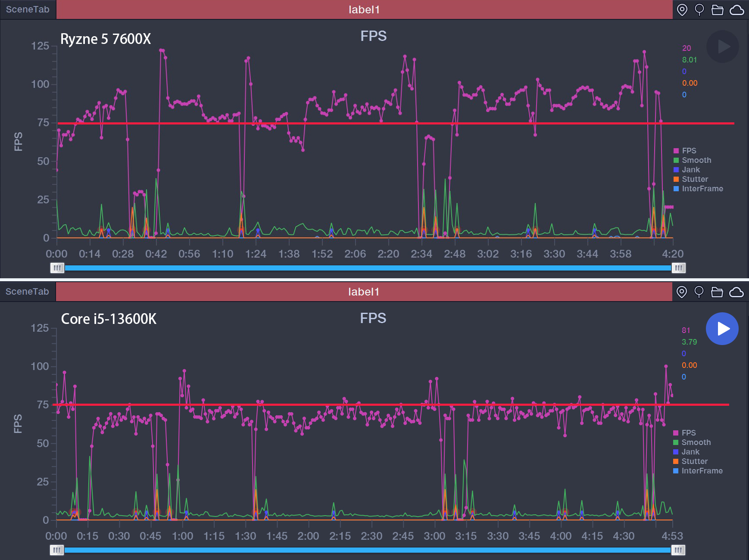Click the 0.00 stutter value in Core i5 chart
This screenshot has width=749, height=560.
(x=689, y=365)
